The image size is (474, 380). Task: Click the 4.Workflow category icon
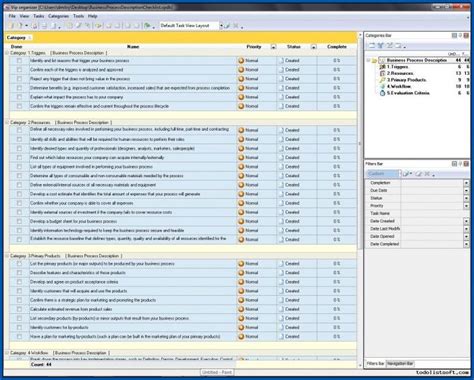pyautogui.click(x=383, y=87)
